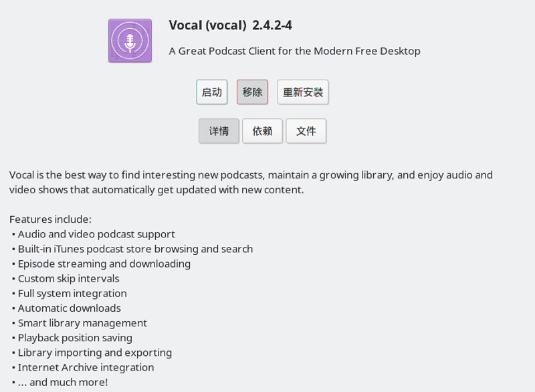Click 'Episode streaming and downloading' feature
This screenshot has width=535, height=392.
click(104, 264)
